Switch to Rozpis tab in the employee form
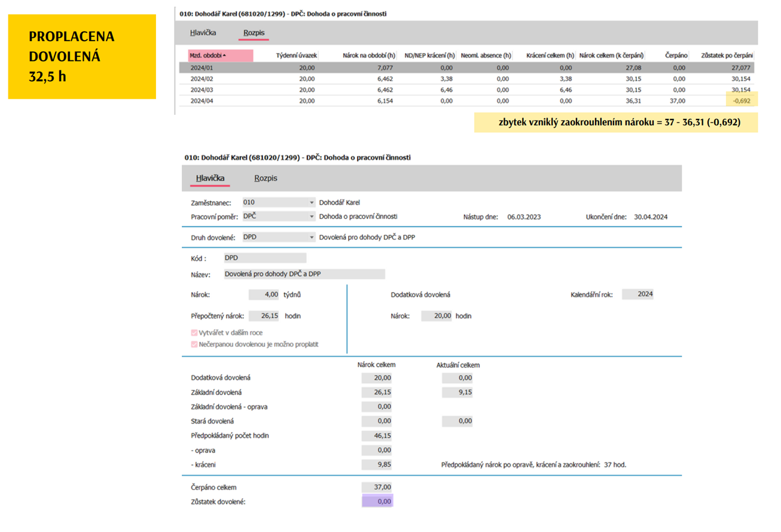 (x=266, y=178)
